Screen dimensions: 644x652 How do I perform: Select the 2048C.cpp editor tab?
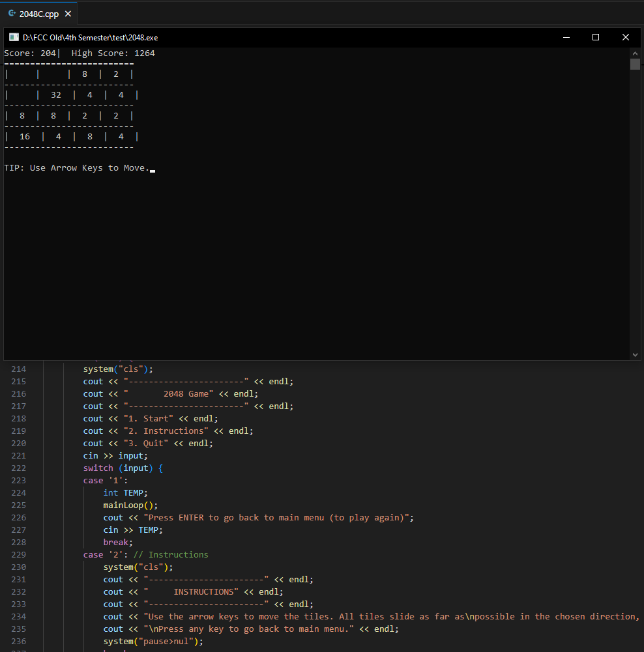click(x=39, y=14)
